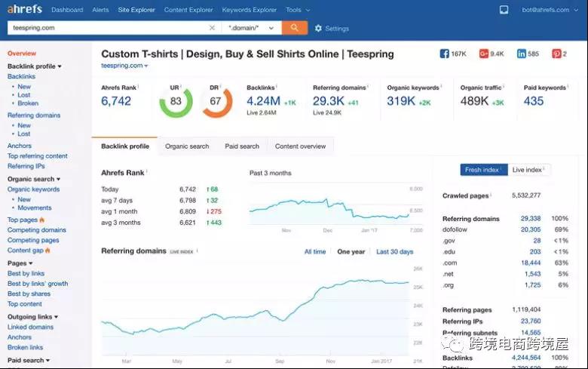Open the Tools menu dropdown
Screen dimensions: 588x369
(x=298, y=10)
